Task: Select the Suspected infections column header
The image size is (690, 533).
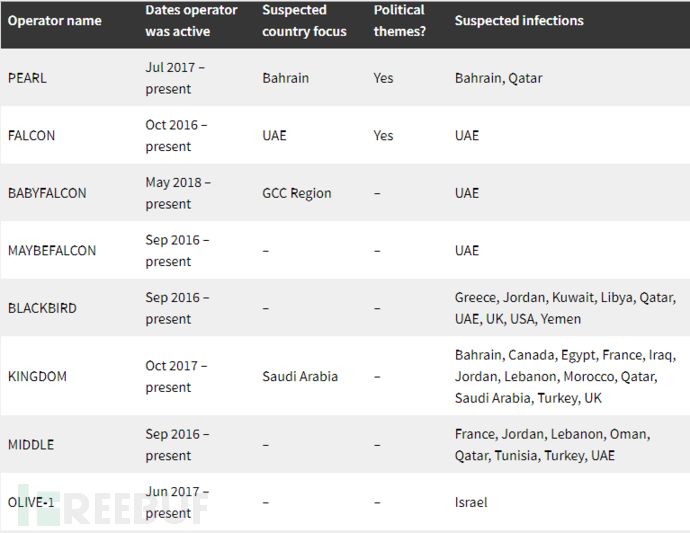Action: pyautogui.click(x=519, y=21)
